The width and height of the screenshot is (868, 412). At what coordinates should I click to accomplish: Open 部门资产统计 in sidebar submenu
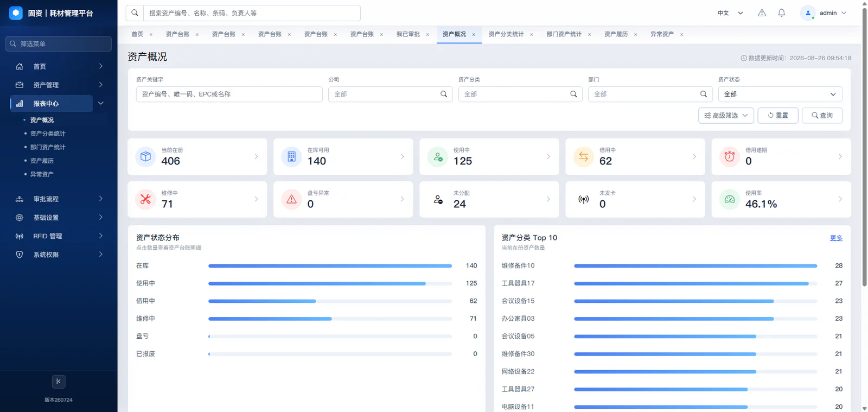[48, 147]
